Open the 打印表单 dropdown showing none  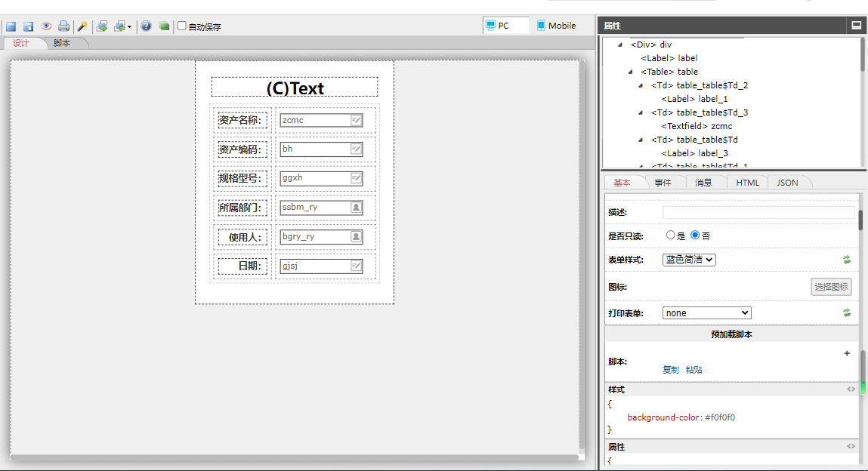click(706, 312)
